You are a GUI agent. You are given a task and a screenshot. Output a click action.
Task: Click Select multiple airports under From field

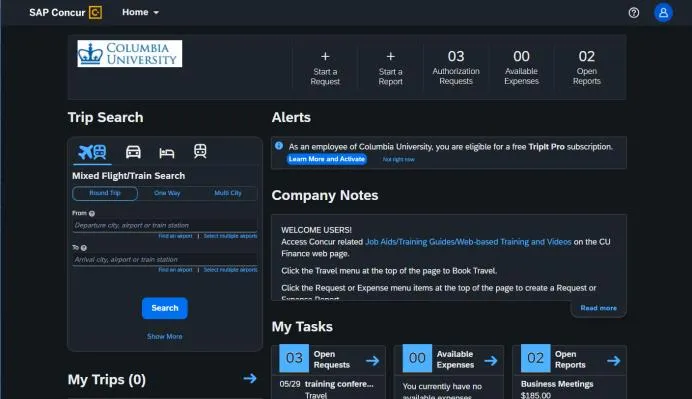point(230,236)
